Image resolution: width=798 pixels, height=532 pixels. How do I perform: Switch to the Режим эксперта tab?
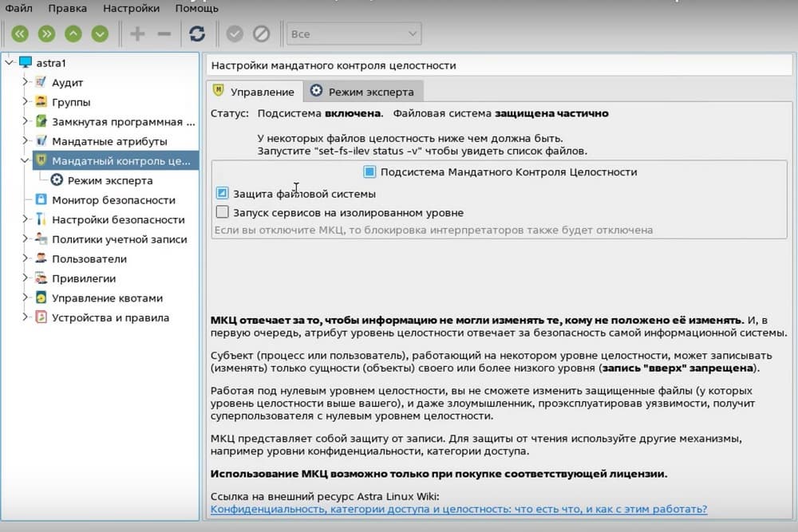pyautogui.click(x=363, y=92)
